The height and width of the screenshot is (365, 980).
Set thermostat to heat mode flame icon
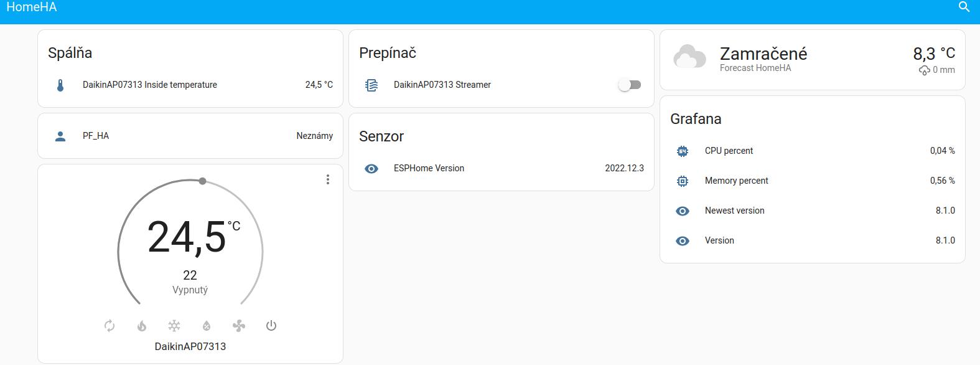142,326
